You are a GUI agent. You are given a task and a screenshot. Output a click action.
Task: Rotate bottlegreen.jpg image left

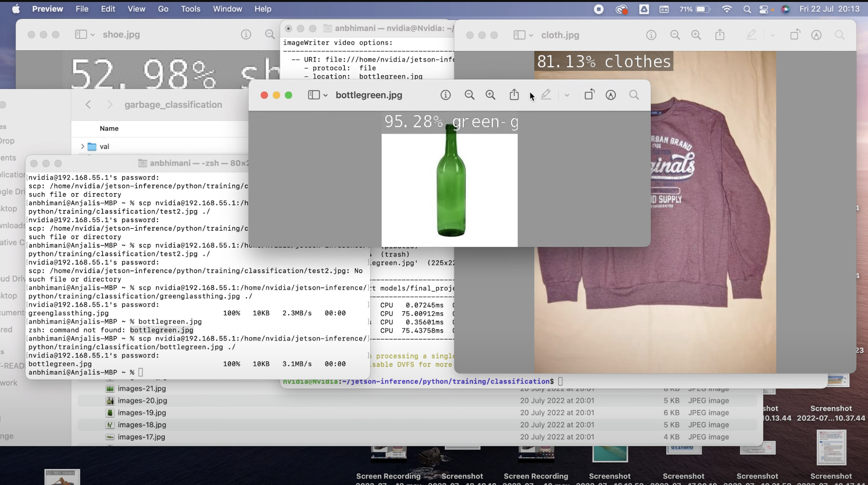(x=589, y=95)
